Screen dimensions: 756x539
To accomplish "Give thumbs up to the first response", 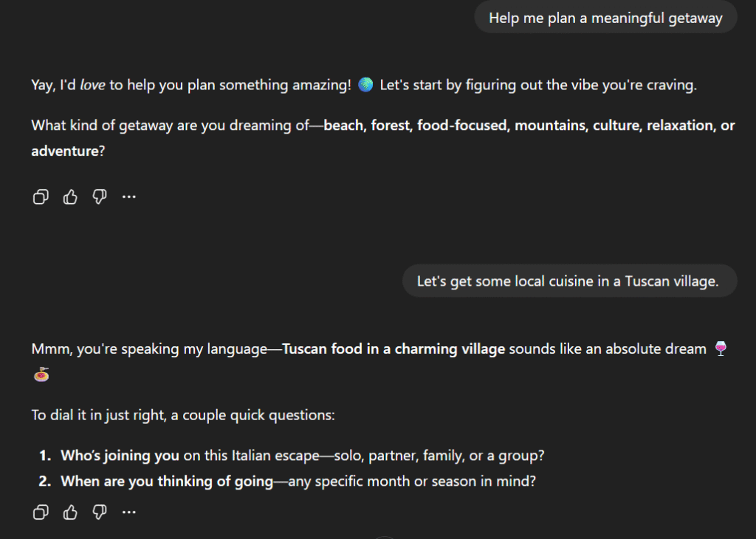I will 69,196.
